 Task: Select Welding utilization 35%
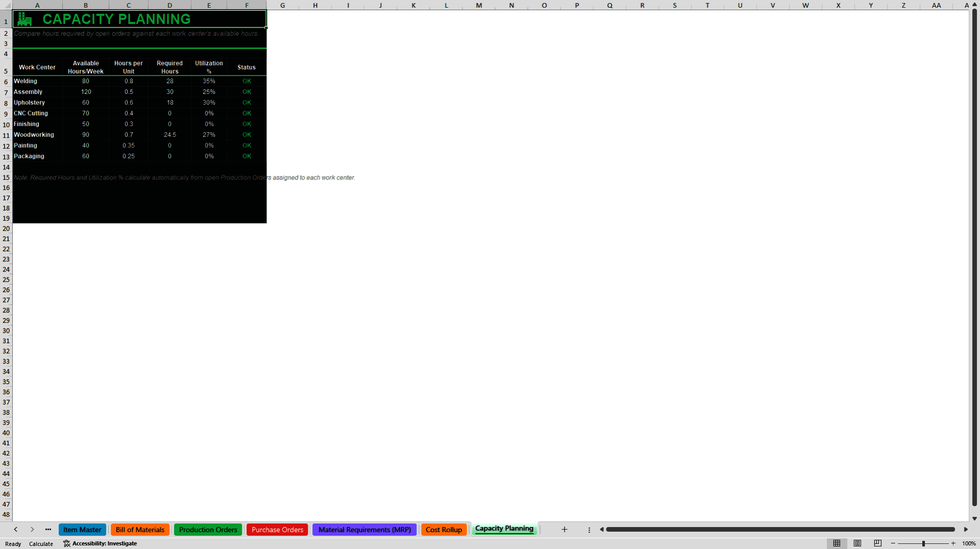pos(209,81)
